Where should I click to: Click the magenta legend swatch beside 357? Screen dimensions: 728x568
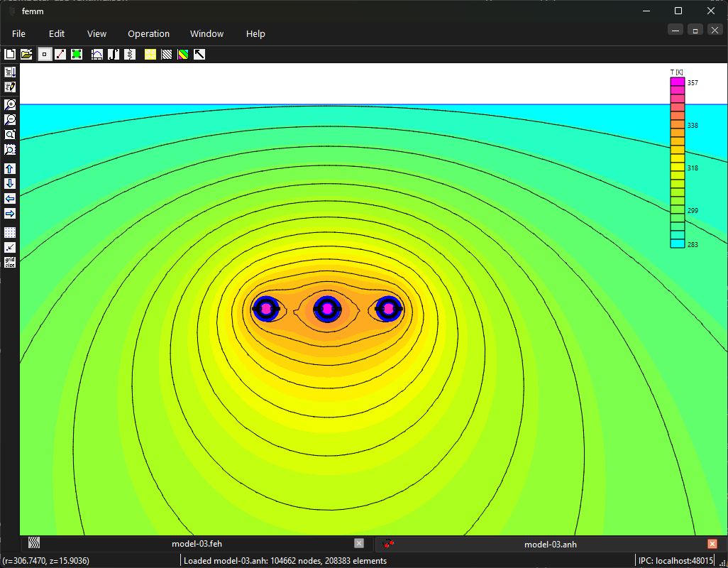678,82
